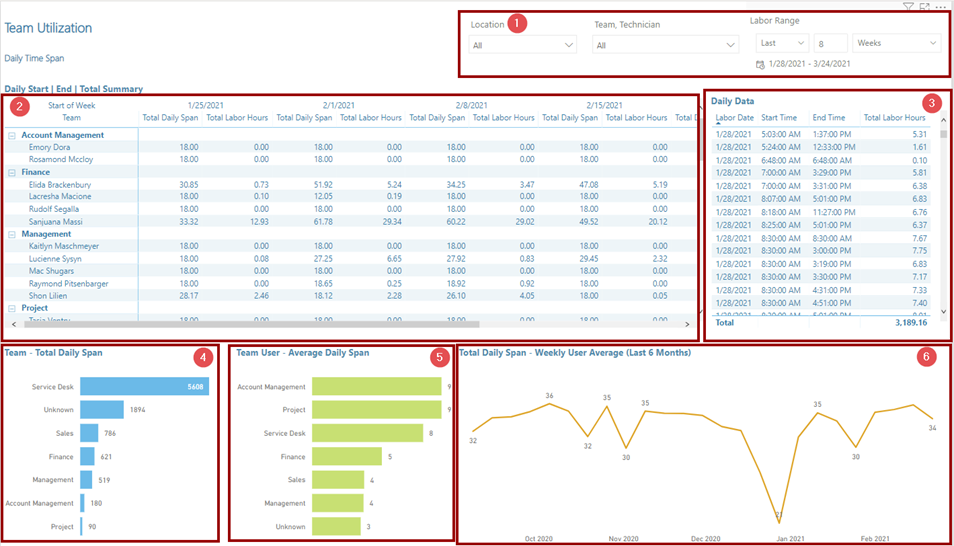Collapse the Management group in matrix
The width and height of the screenshot is (954, 546).
11,234
